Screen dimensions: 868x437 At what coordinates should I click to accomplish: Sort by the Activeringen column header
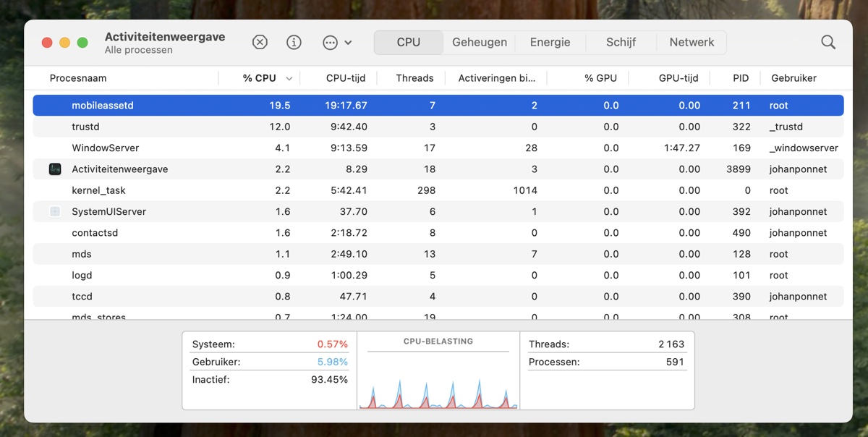497,78
